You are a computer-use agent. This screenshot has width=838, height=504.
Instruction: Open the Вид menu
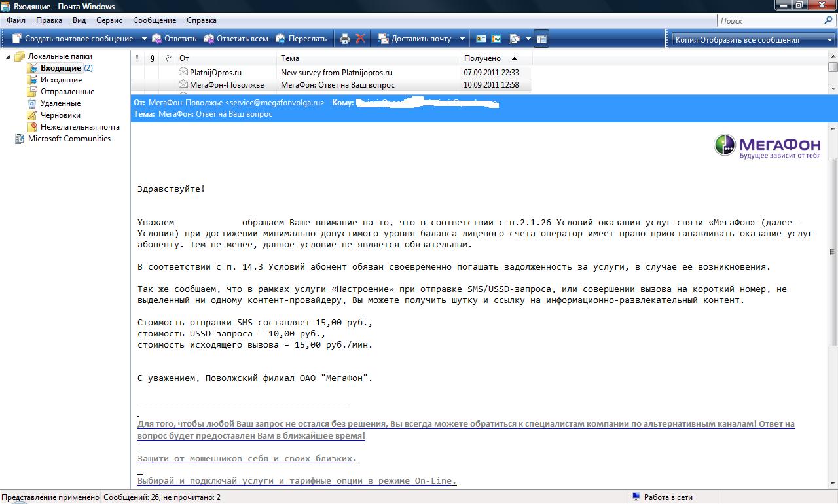[79, 20]
